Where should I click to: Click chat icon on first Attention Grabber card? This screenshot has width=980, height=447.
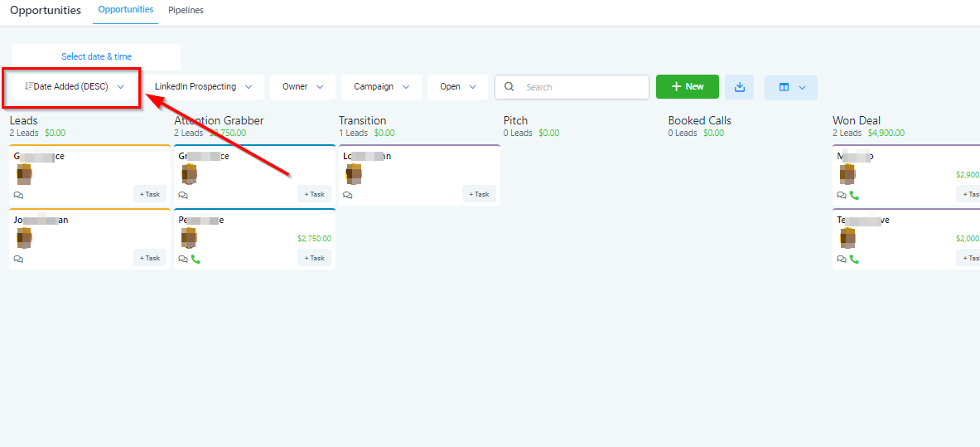(182, 195)
